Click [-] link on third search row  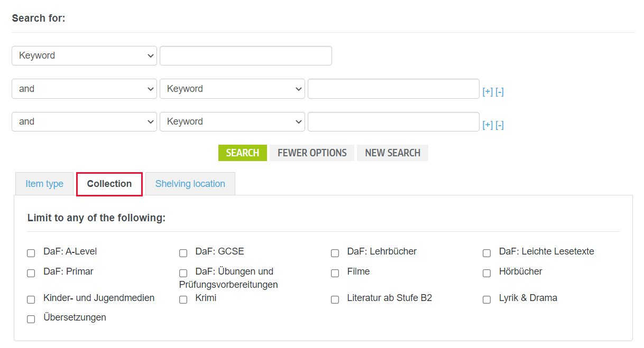[499, 125]
